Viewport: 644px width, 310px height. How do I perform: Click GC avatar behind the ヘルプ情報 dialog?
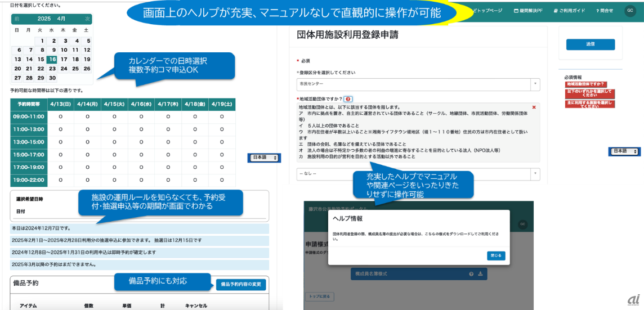click(x=522, y=224)
